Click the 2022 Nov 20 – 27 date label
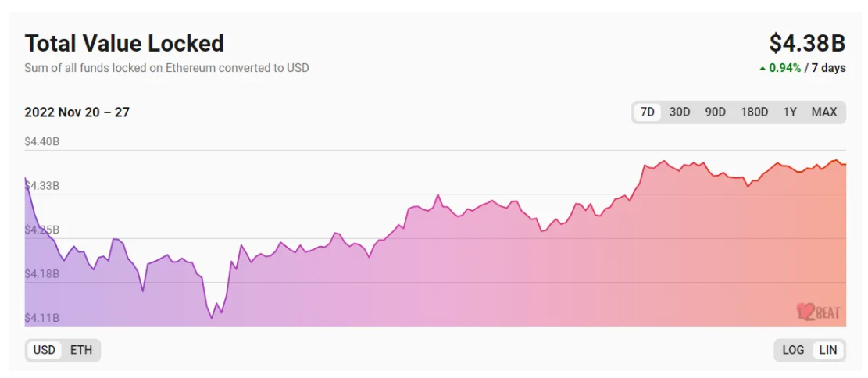The height and width of the screenshot is (378, 868). click(77, 112)
